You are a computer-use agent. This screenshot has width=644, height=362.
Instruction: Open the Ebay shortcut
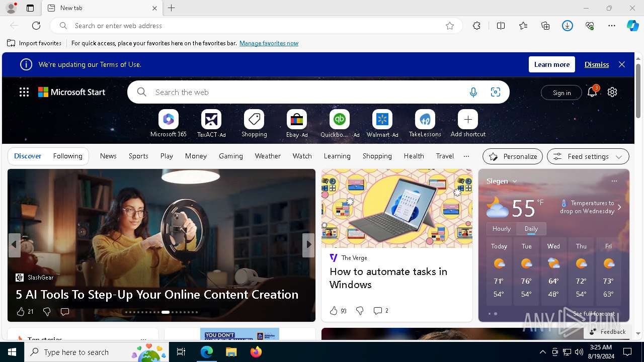click(x=297, y=124)
